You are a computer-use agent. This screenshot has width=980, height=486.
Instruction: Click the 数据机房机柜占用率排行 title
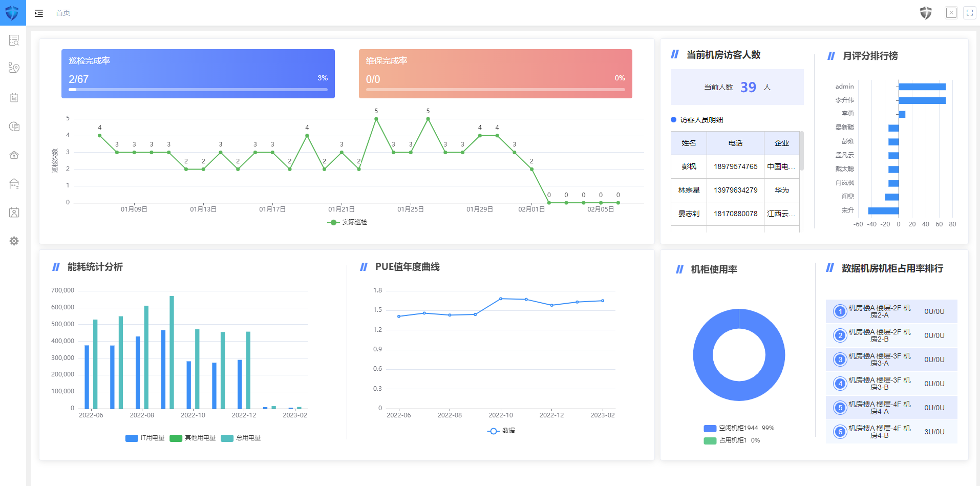click(x=892, y=268)
